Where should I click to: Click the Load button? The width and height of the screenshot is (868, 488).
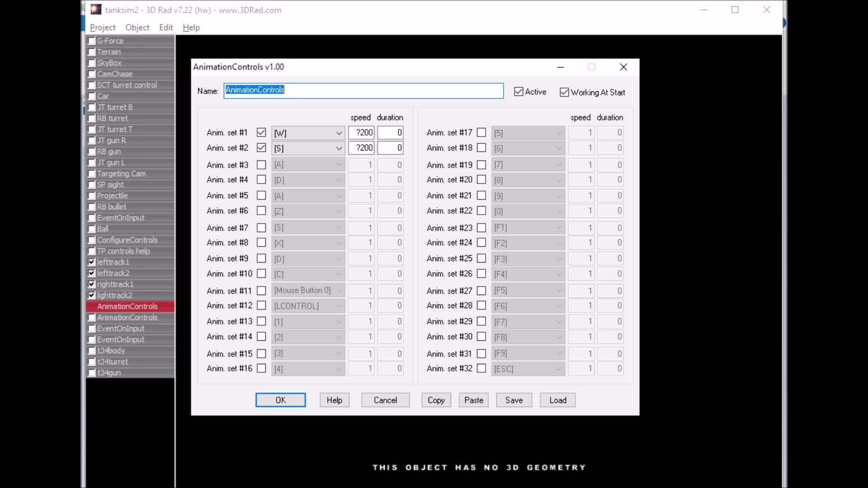pyautogui.click(x=557, y=400)
